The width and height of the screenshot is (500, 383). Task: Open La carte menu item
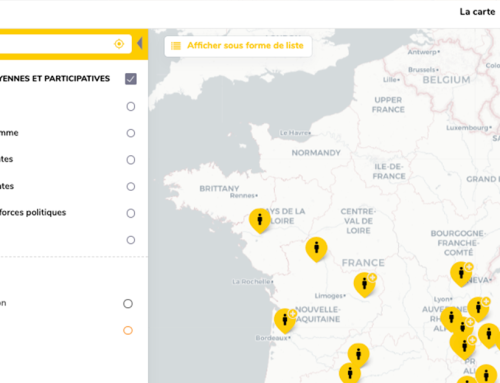(x=477, y=12)
